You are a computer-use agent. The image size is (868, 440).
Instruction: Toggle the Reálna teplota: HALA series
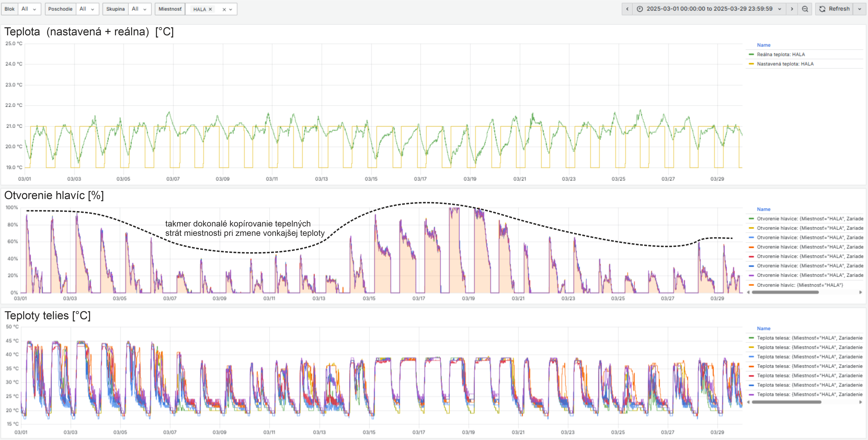781,54
